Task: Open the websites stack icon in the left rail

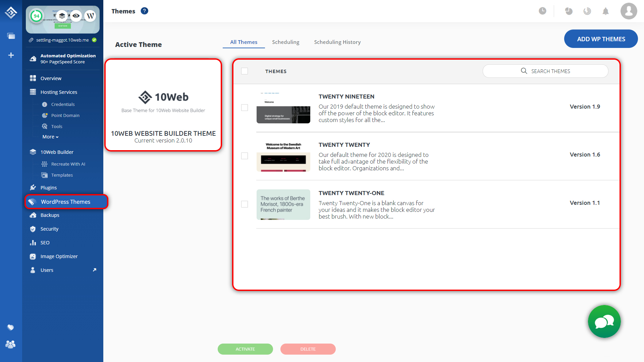Action: (11, 36)
